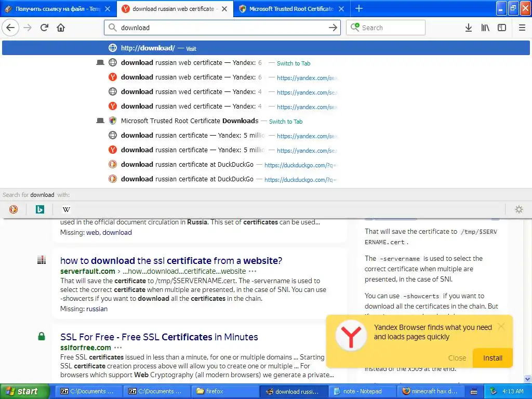
Task: Click Install in the Yandex Browser promo
Action: tap(493, 358)
